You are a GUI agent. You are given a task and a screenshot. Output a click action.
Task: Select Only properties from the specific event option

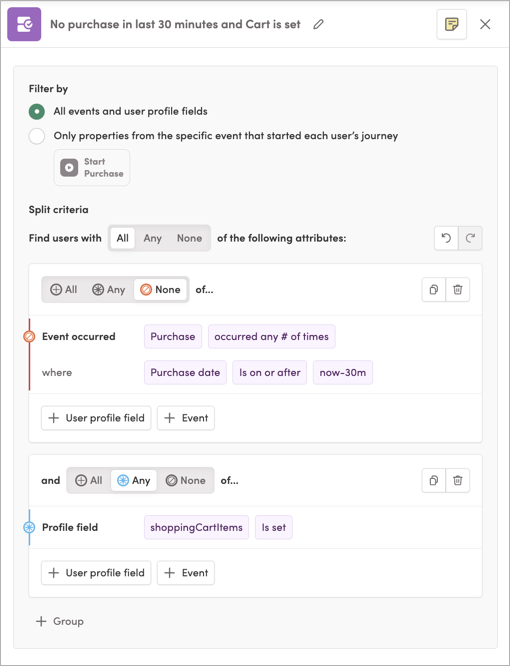tap(37, 136)
